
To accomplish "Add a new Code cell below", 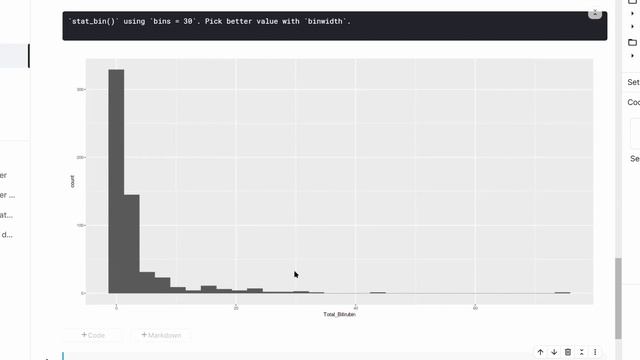I will tap(93, 335).
